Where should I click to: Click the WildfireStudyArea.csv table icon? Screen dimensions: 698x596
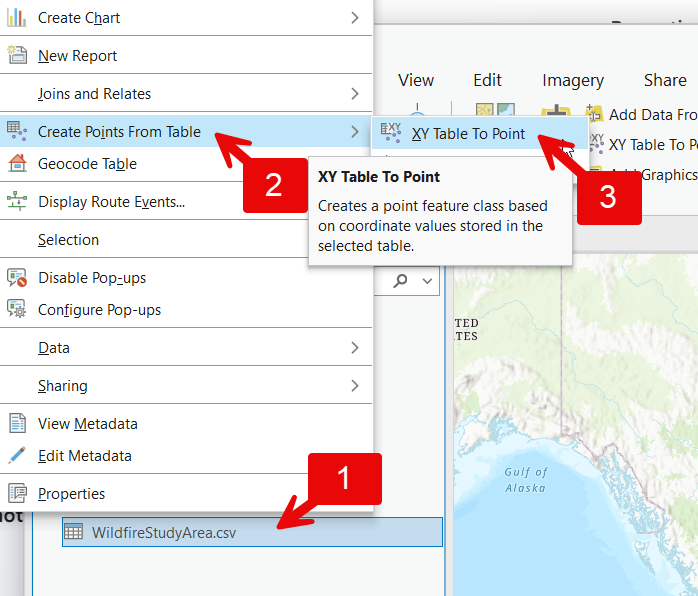coord(74,532)
